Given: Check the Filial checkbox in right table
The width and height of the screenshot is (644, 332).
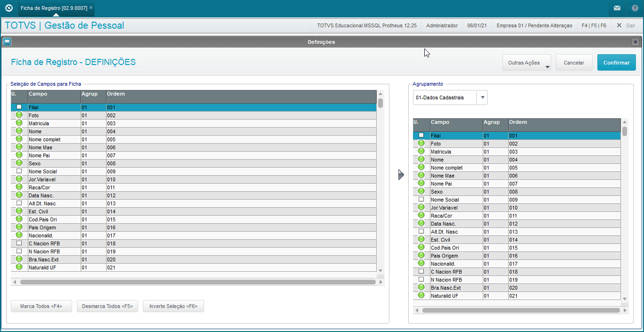Looking at the screenshot, I should click(421, 135).
